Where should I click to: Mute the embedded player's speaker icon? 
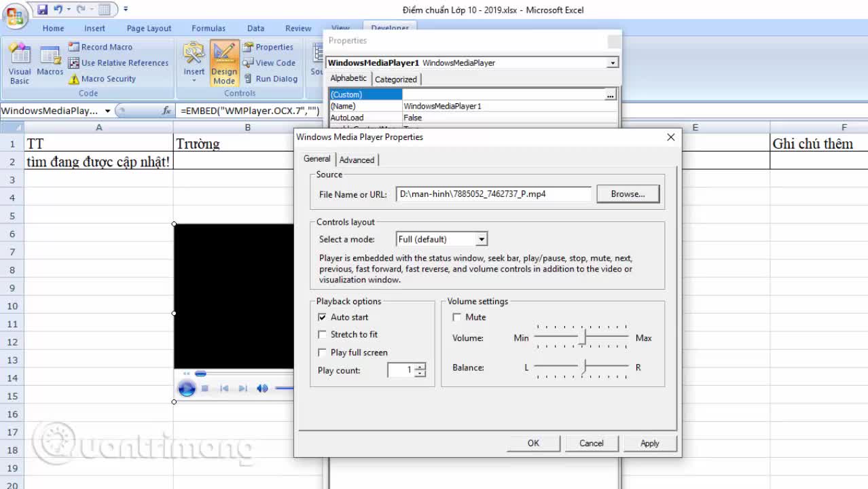click(x=262, y=388)
